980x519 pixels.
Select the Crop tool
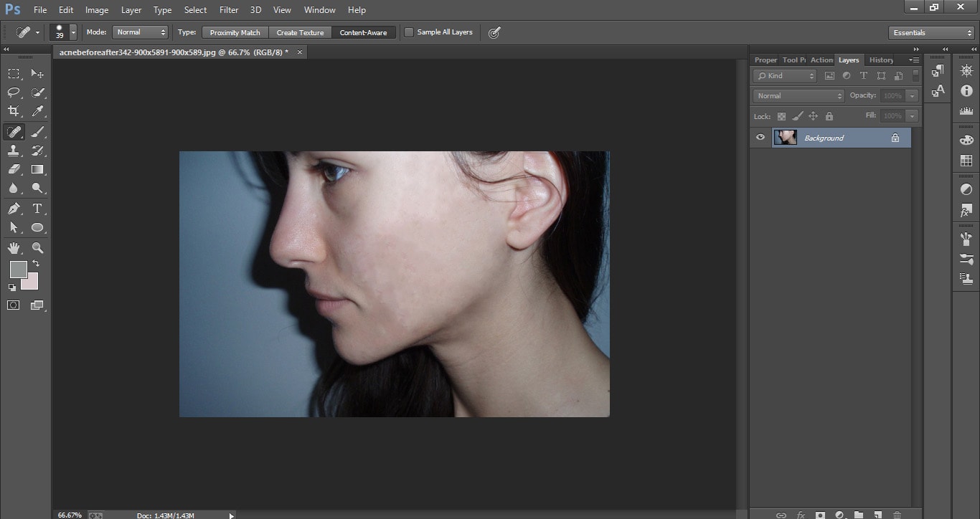pyautogui.click(x=14, y=111)
